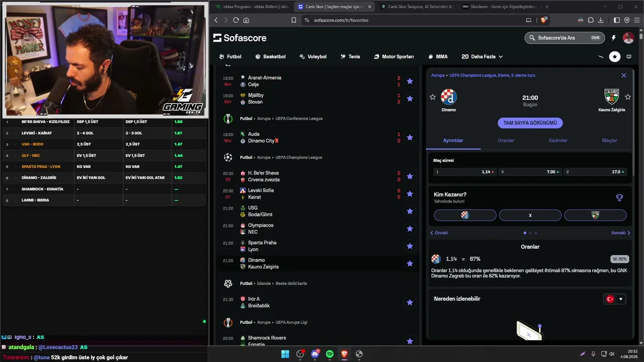This screenshot has height=362, width=644.
Task: Favorite the Dinamo team with its star
Action: (433, 97)
